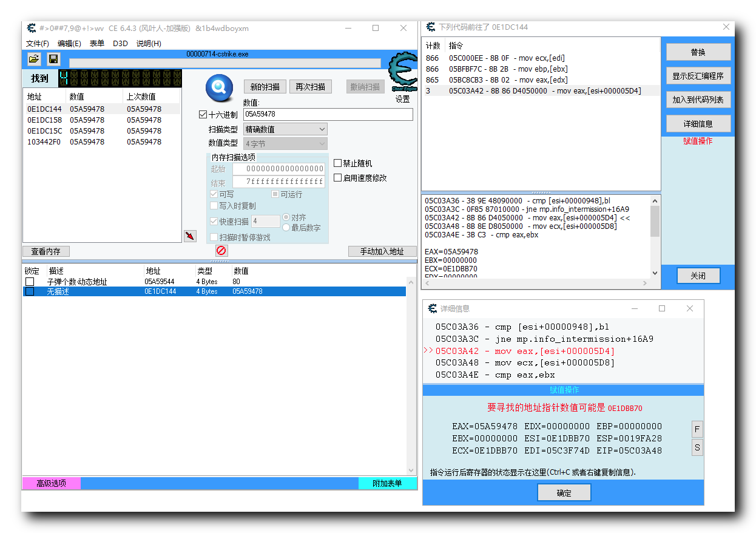Image resolution: width=756 pixels, height=533 pixels.
Task: Toggle the 快速扫描 checkbox
Action: (x=214, y=222)
